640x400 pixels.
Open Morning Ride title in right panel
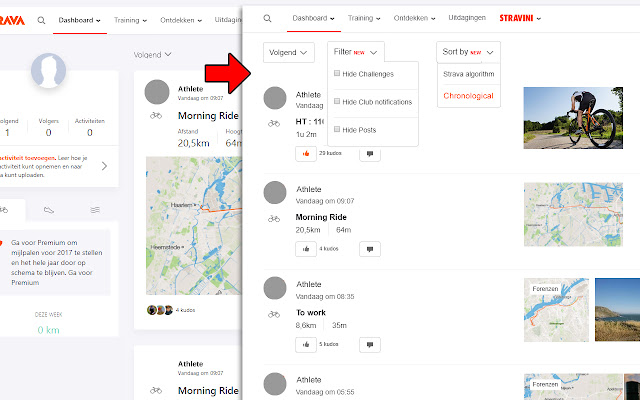click(321, 217)
